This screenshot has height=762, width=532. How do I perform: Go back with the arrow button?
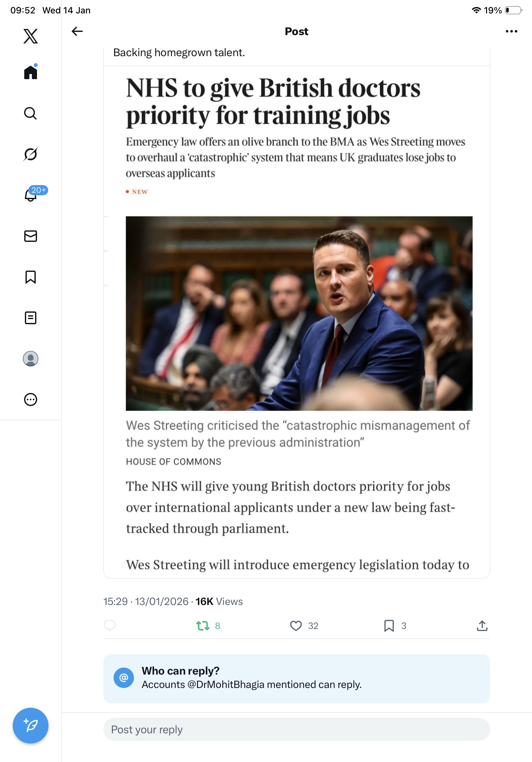[x=77, y=31]
